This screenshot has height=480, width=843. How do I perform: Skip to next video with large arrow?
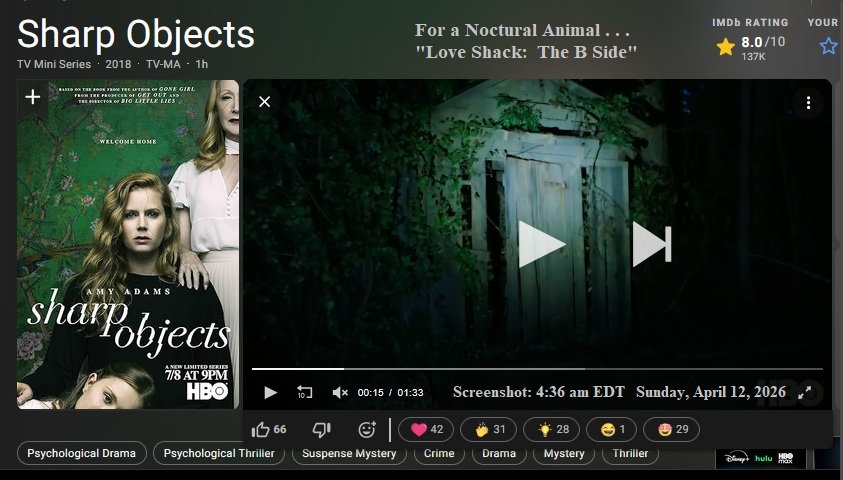[x=652, y=245]
